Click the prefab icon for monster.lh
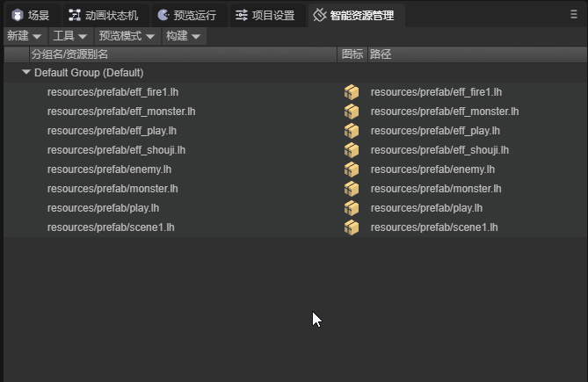 (352, 189)
